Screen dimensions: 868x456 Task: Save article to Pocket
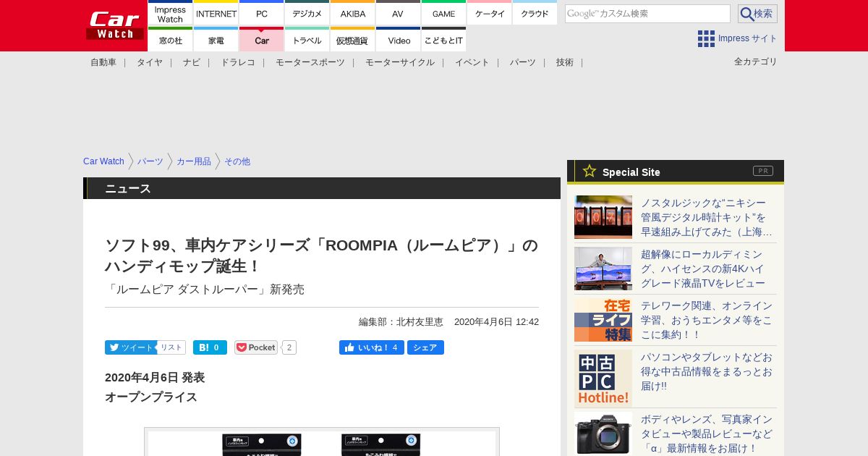256,347
